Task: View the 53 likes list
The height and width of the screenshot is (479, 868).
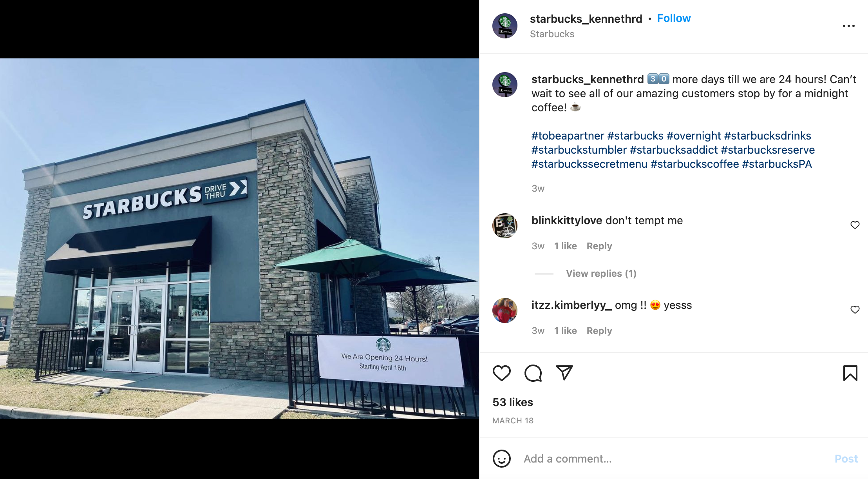Action: pos(512,402)
